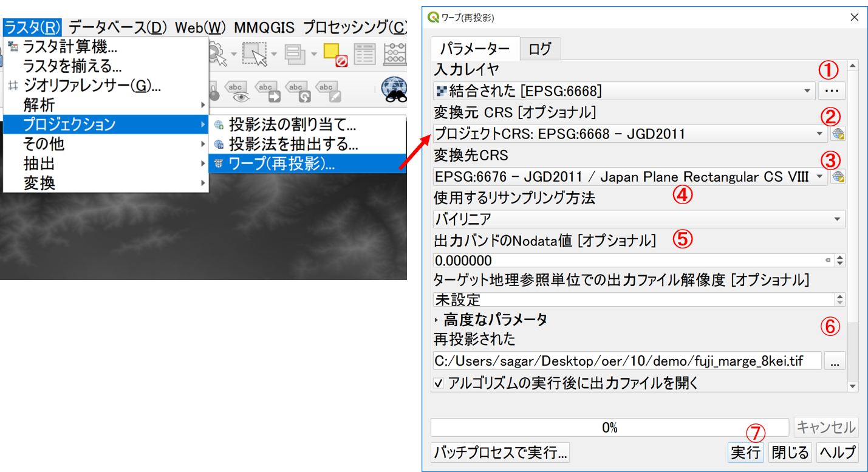Open dropdown arrow beside the run feature action tool
Screen dimensions: 868x472
coord(234,55)
